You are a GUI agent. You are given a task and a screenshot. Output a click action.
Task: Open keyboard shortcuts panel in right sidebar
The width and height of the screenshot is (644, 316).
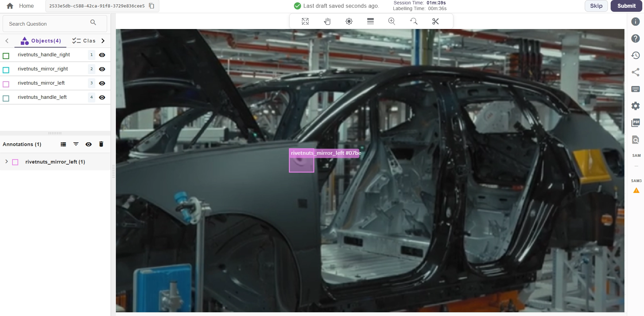click(x=636, y=89)
